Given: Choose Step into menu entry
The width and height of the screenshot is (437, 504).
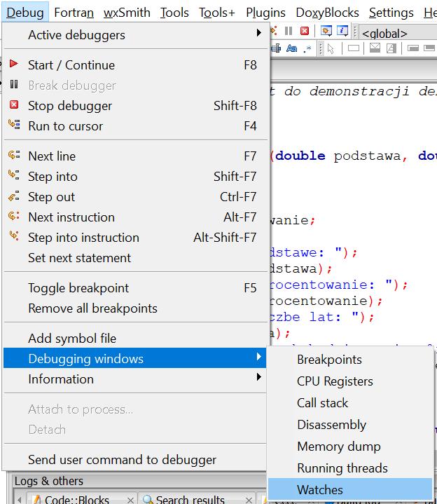Looking at the screenshot, I should tap(135, 176).
